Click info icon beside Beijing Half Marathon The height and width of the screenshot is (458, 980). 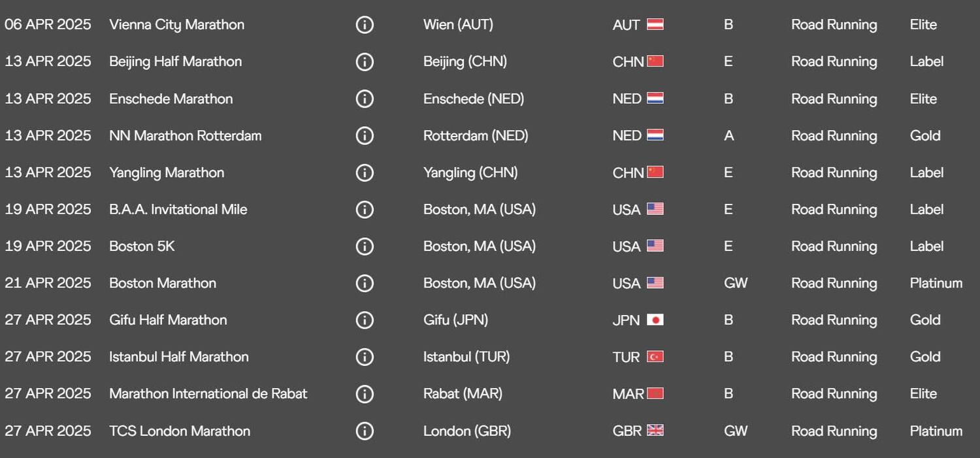click(365, 62)
